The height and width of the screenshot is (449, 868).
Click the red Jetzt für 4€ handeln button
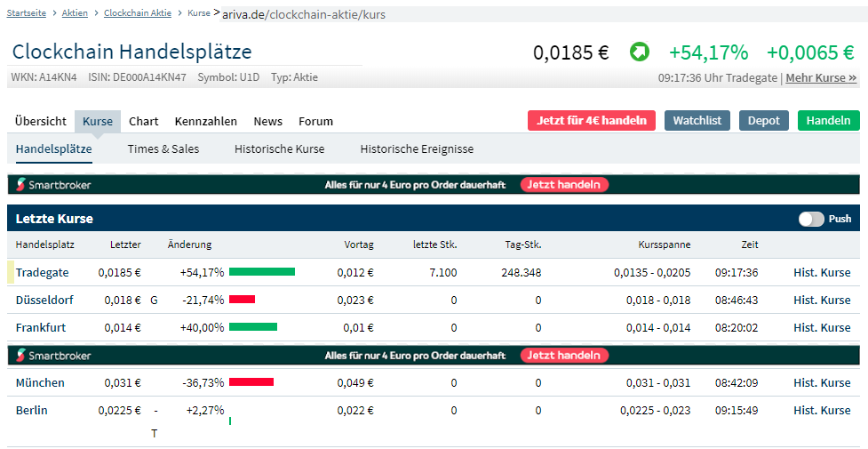pyautogui.click(x=592, y=120)
